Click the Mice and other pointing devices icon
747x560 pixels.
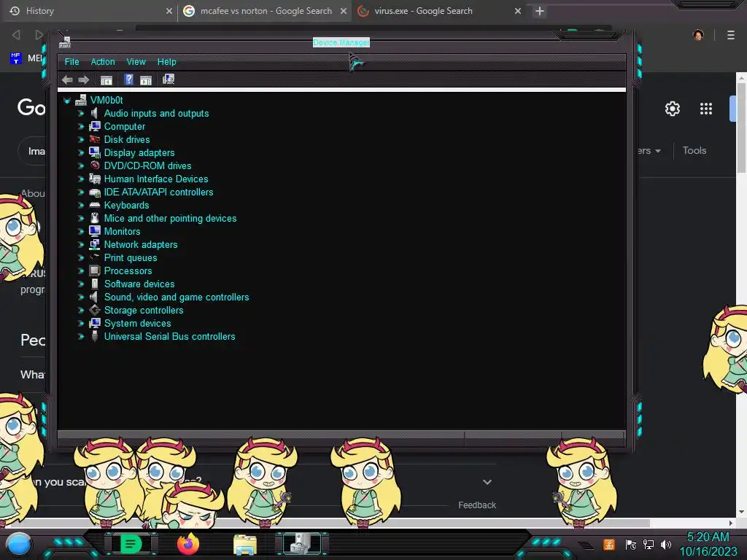click(94, 218)
